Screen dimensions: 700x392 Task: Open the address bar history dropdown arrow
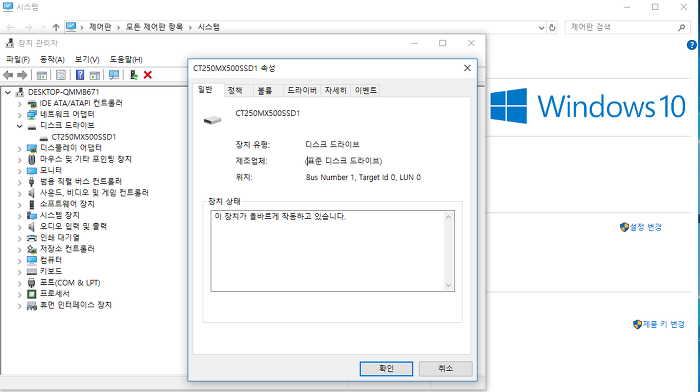point(541,27)
